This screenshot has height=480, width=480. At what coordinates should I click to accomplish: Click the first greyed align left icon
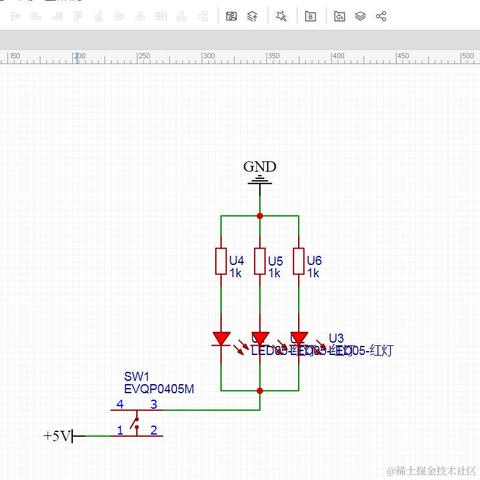[16, 16]
